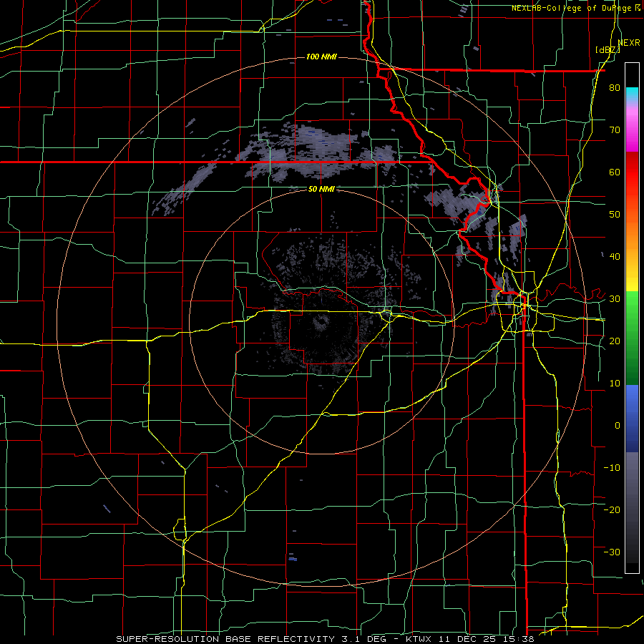Screen dimensions: 644x644
Task: Click the -20 value on color scale
Action: point(612,509)
